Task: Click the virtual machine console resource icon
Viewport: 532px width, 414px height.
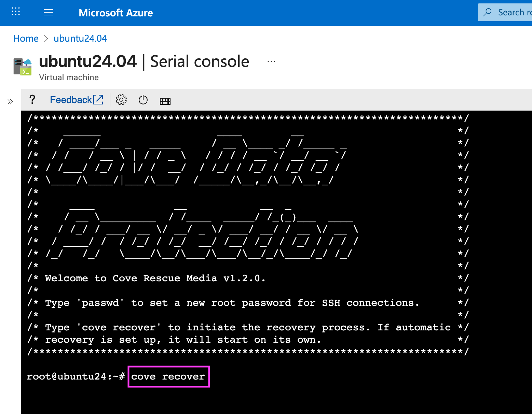Action: 23,67
